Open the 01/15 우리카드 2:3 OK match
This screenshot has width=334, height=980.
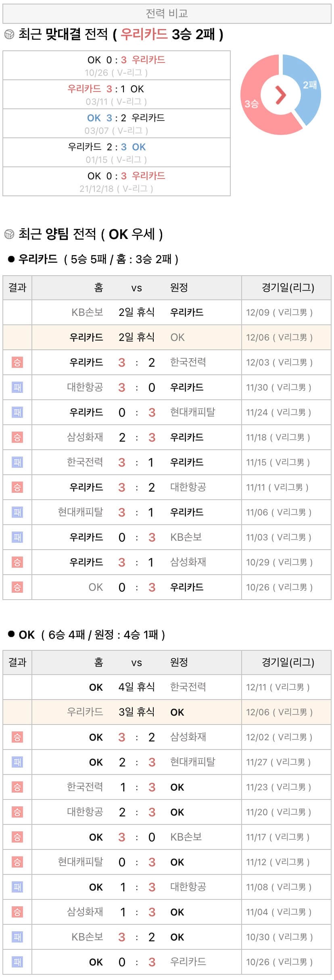117,153
